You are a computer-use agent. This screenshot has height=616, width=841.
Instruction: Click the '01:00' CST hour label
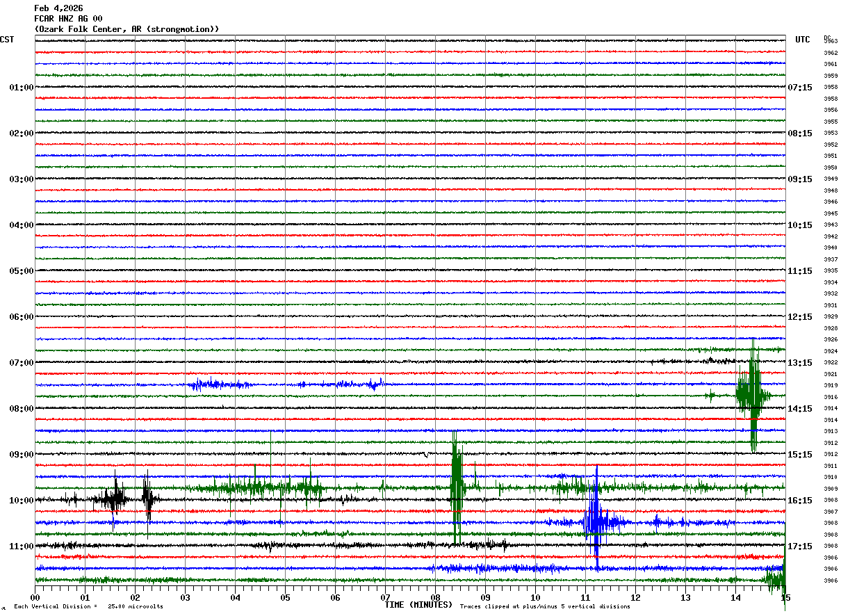pos(21,88)
